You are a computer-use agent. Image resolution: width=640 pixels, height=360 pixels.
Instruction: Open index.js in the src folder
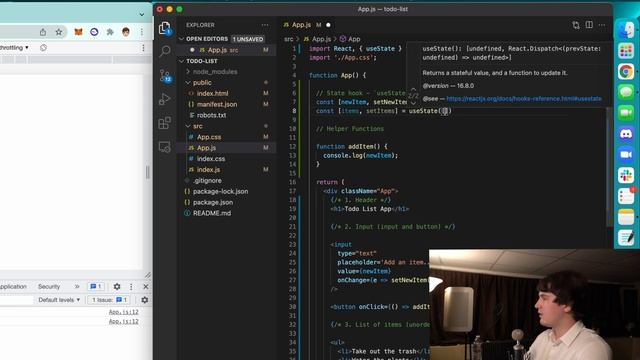(208, 170)
